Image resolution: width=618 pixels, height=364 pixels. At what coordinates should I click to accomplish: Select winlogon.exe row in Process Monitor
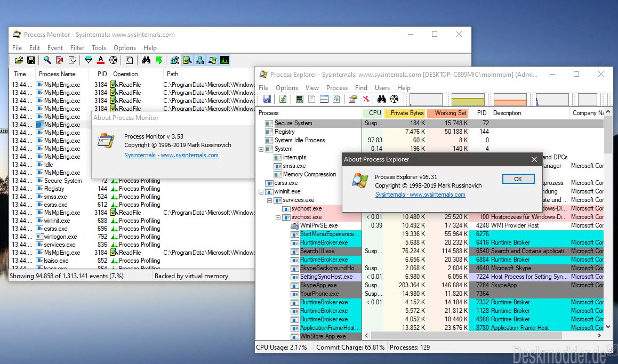point(133,237)
